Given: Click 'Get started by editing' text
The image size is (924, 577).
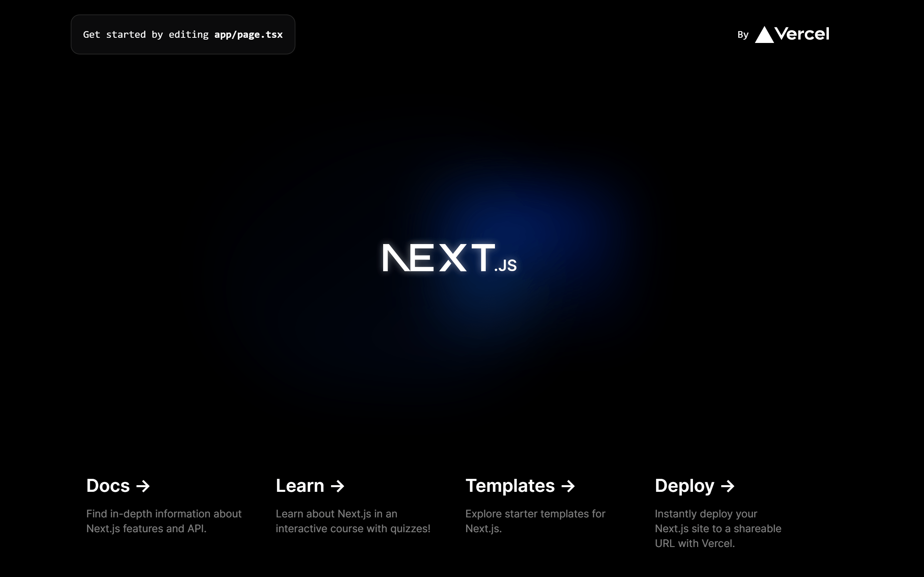Looking at the screenshot, I should coord(146,34).
